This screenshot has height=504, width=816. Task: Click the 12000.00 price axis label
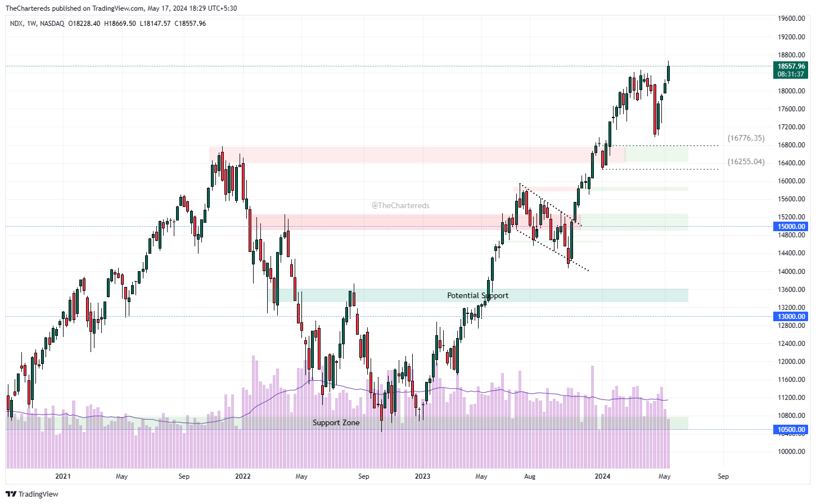(791, 362)
